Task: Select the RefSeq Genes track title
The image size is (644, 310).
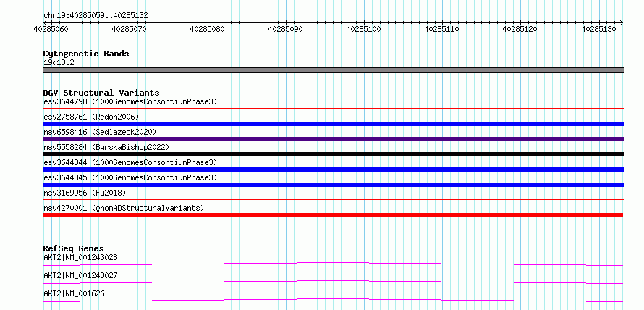Action: 74,248
